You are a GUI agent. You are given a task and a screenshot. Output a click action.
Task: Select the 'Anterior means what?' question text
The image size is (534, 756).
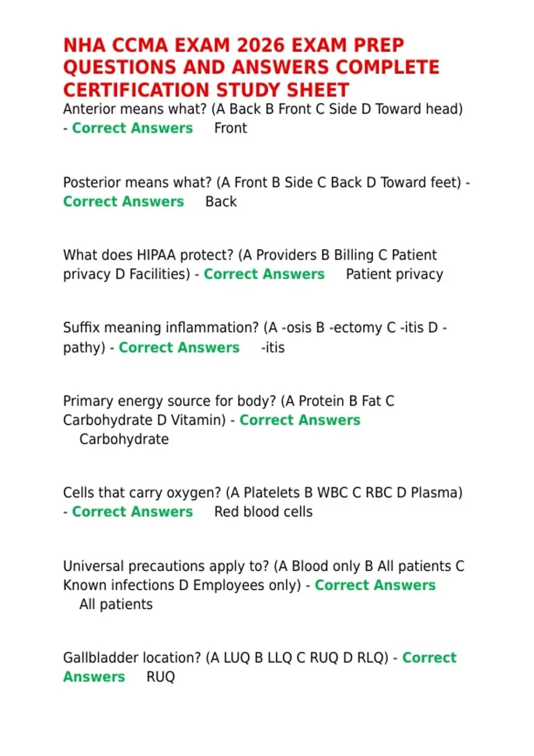(x=135, y=109)
